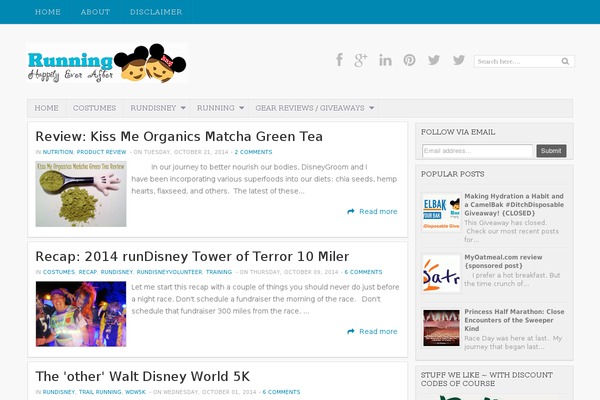Click the Wednesday, October 01, 2014 date
Viewport: 600px width, 400px height.
209,392
